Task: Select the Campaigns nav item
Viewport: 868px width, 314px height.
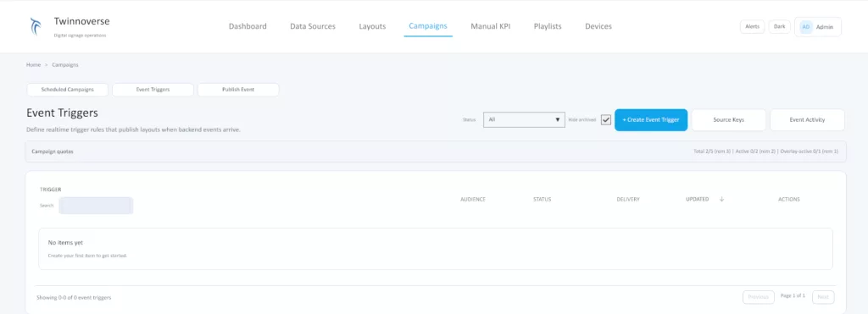Action: coord(428,26)
